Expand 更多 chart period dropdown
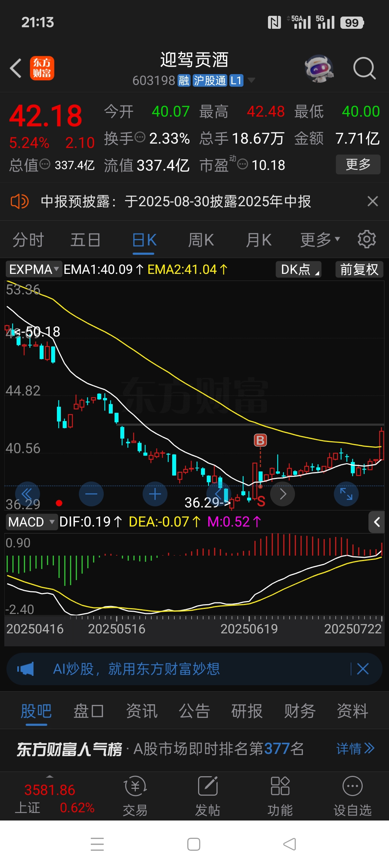Viewport: 389px width, 868px height. 320,240
